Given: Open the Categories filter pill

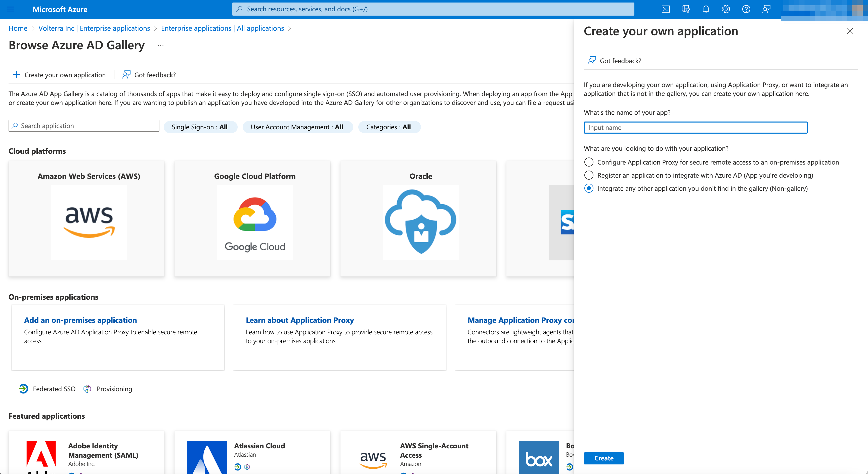Looking at the screenshot, I should point(388,127).
